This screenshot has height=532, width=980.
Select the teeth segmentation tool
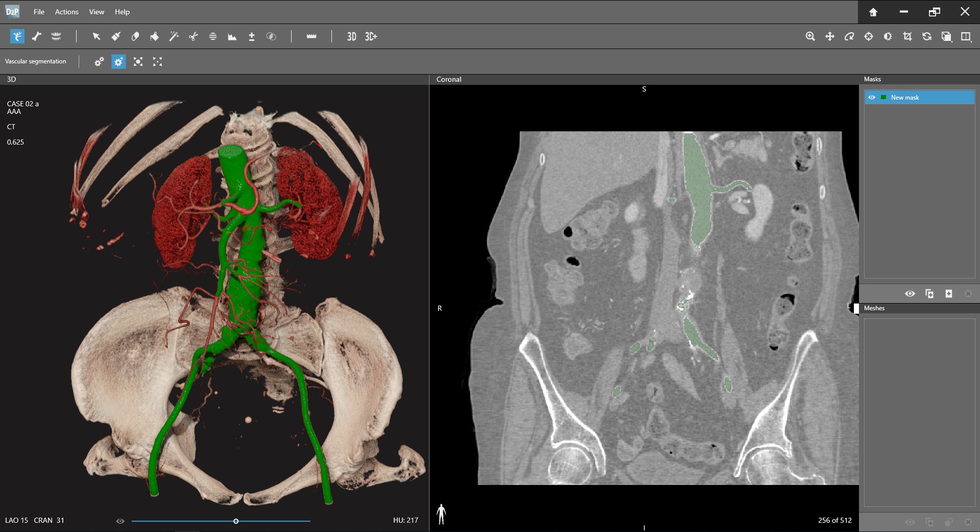(56, 36)
